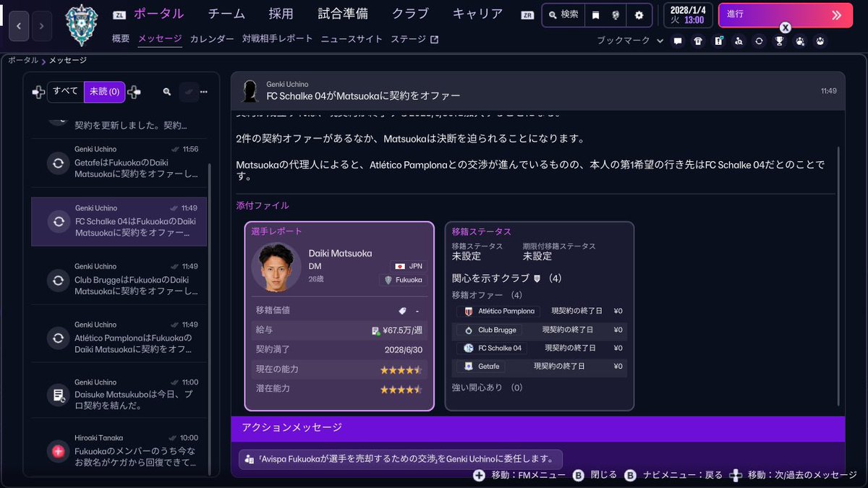Screen dimensions: 868x488
Task: Open the trophy competitions bookmark icon
Action: [x=779, y=40]
